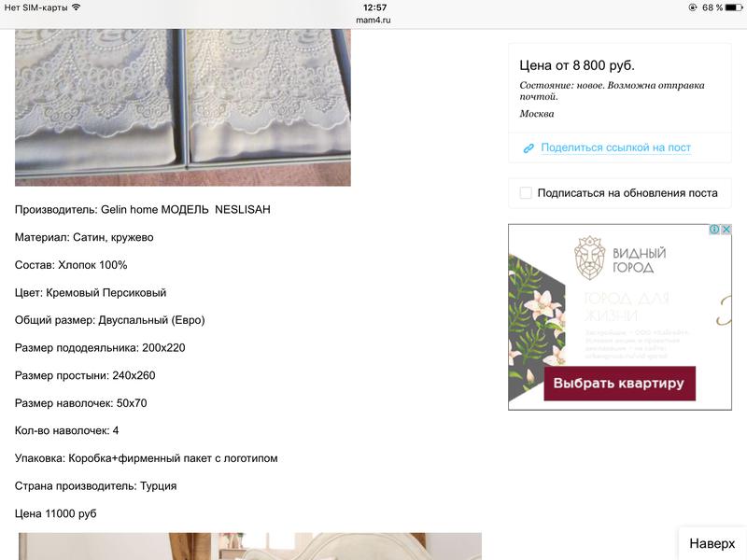Tap the battery icon in status bar
This screenshot has width=747, height=560.
(x=733, y=7)
